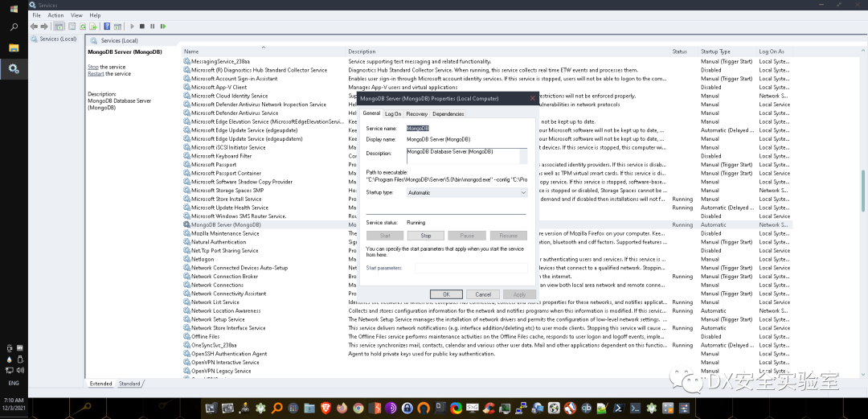This screenshot has height=419, width=868.
Task: Sort by the Log On As column header
Action: (x=775, y=51)
